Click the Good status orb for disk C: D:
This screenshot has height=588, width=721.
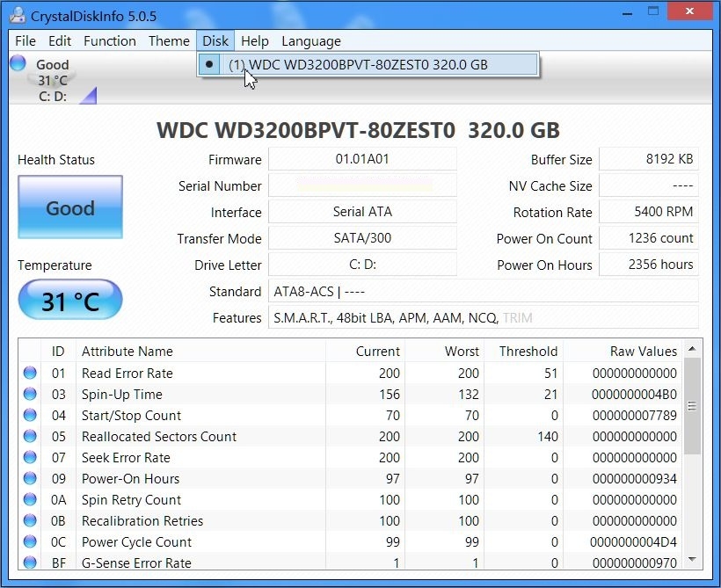(18, 63)
